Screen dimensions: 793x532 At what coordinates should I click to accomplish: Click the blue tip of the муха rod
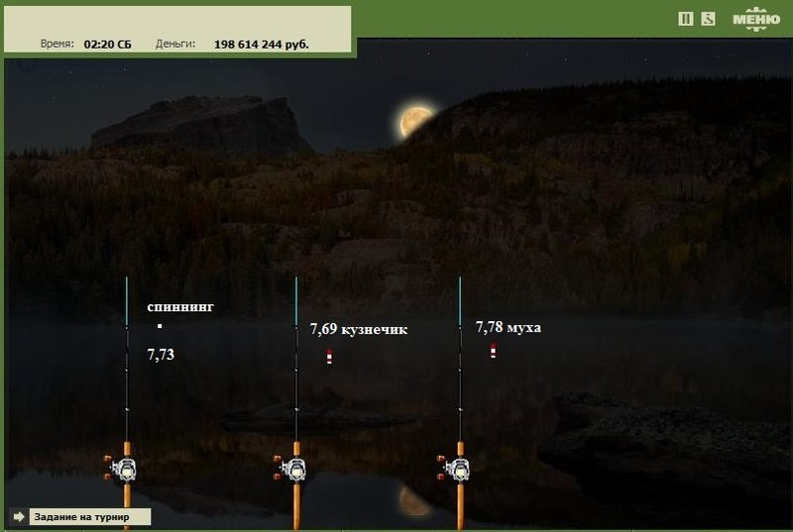pos(460,300)
